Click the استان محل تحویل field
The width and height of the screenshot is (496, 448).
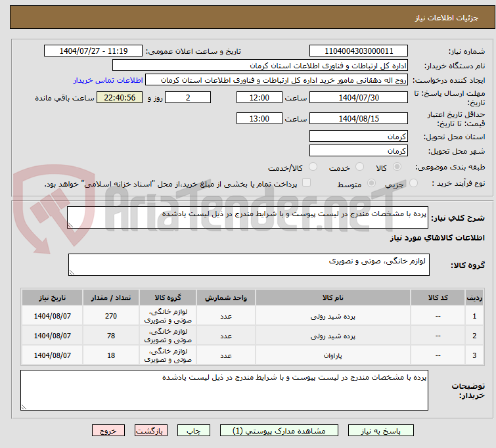click(358, 137)
